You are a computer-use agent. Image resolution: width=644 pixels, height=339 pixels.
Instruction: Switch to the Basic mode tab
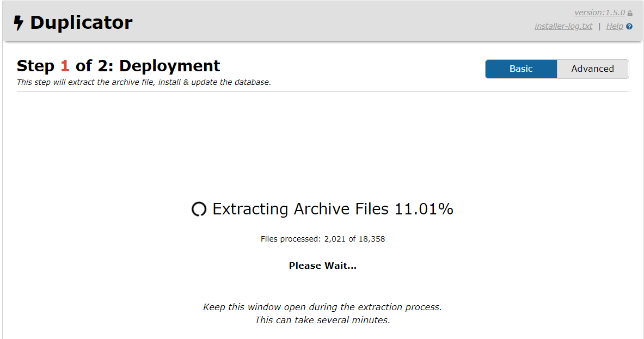click(x=521, y=69)
